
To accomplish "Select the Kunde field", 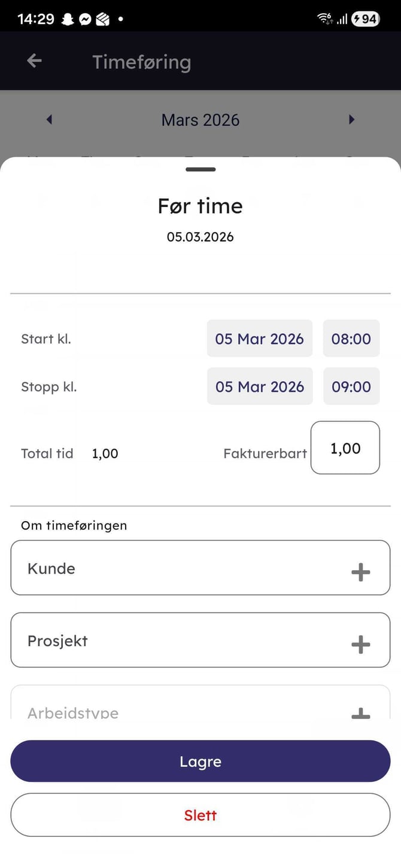I will pyautogui.click(x=180, y=568).
